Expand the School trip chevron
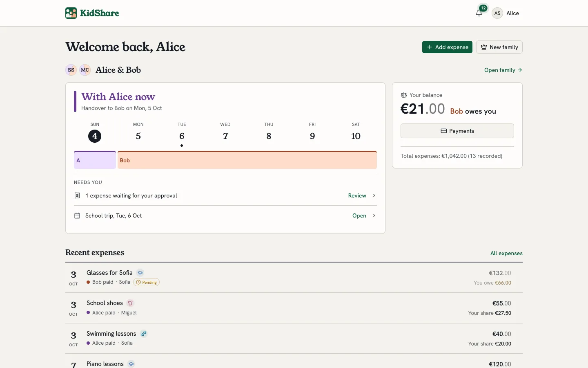Image resolution: width=588 pixels, height=368 pixels. click(x=374, y=215)
